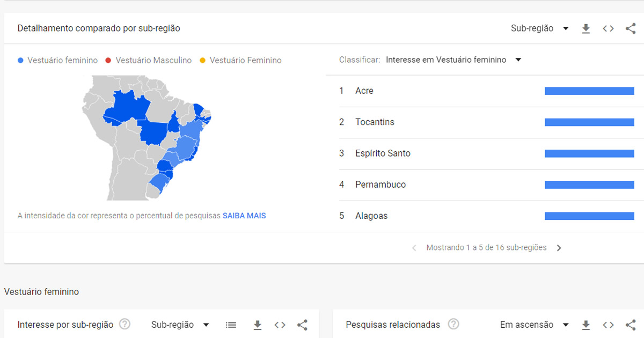This screenshot has height=338, width=644.
Task: Share the Pesquisas relacionadas card
Action: coord(631,325)
